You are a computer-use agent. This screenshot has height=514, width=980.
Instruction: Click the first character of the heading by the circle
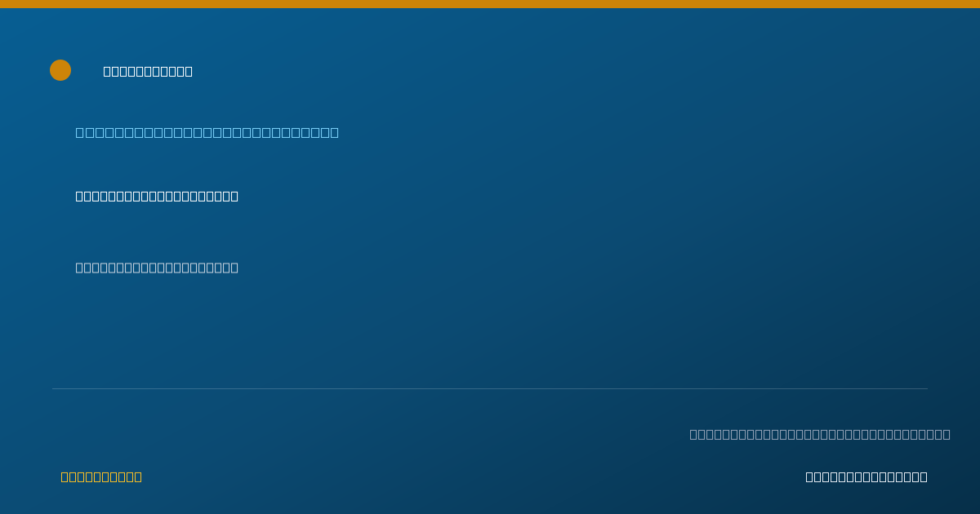108,71
